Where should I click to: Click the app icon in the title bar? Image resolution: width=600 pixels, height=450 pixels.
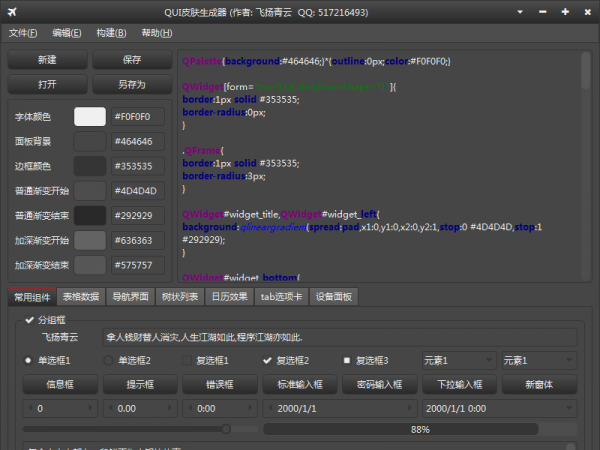click(x=11, y=12)
